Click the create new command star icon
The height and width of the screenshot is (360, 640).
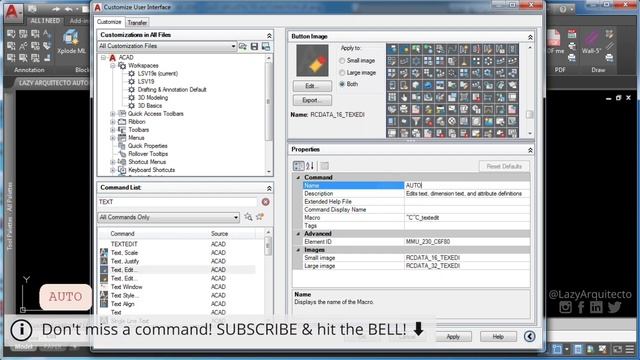pyautogui.click(x=260, y=217)
